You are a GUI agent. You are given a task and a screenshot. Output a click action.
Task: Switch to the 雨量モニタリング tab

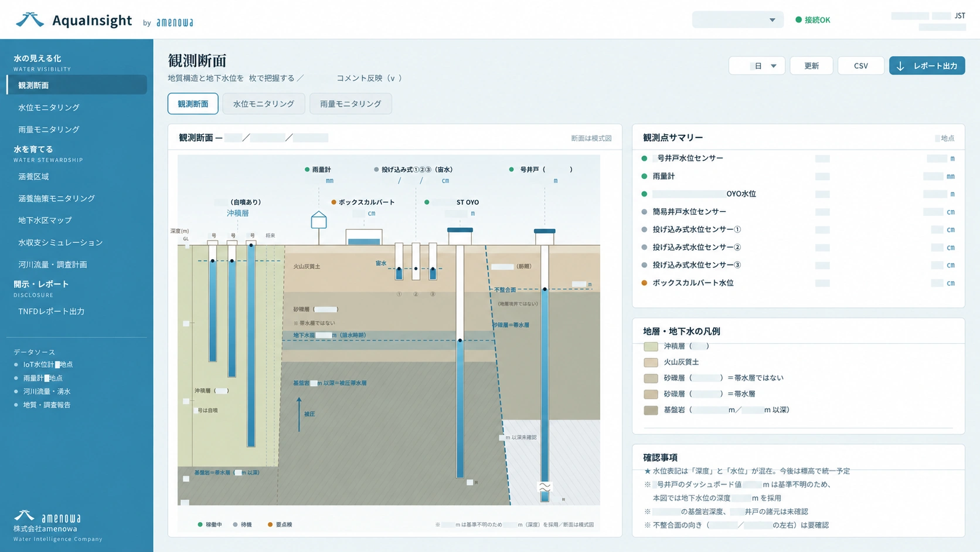pyautogui.click(x=351, y=104)
